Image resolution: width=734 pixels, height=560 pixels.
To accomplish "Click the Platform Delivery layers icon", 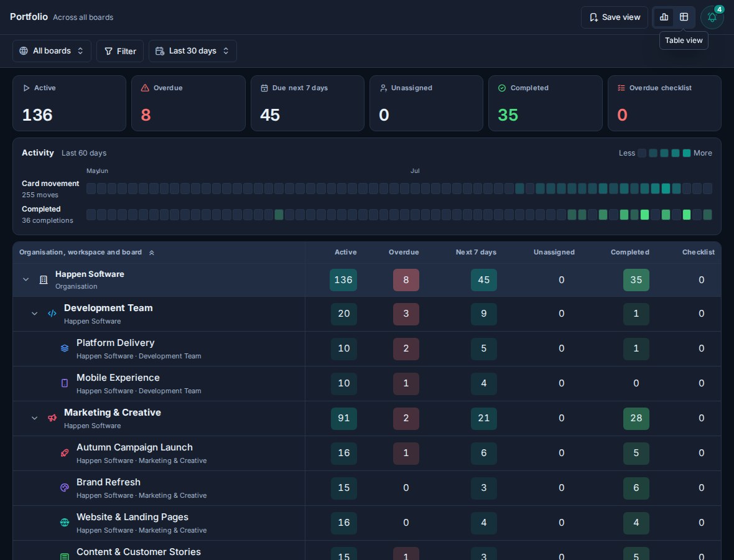I will (x=65, y=348).
